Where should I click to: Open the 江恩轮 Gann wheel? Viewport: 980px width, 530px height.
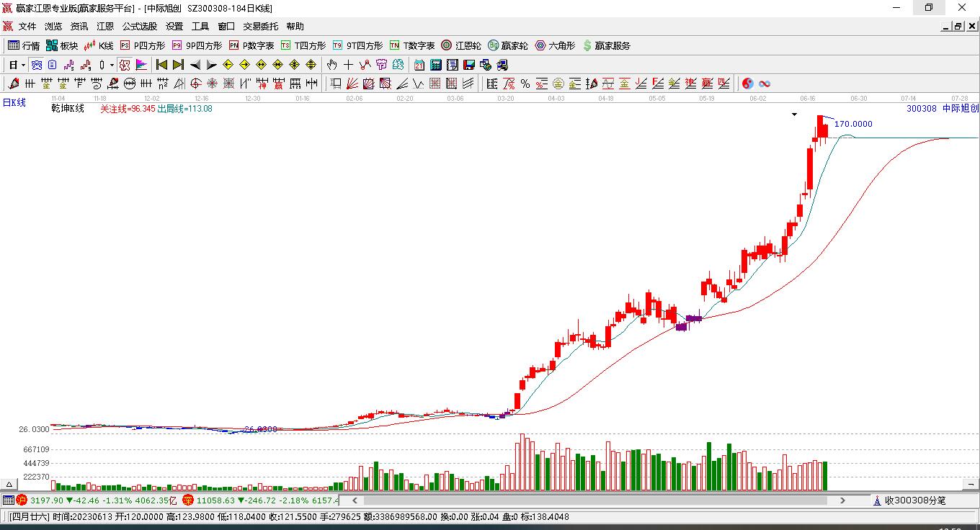461,45
